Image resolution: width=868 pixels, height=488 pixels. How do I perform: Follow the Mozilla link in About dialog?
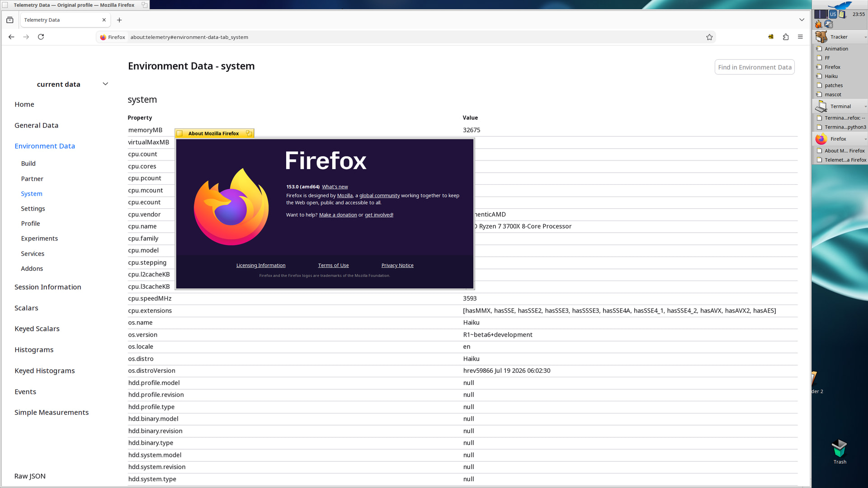(345, 196)
